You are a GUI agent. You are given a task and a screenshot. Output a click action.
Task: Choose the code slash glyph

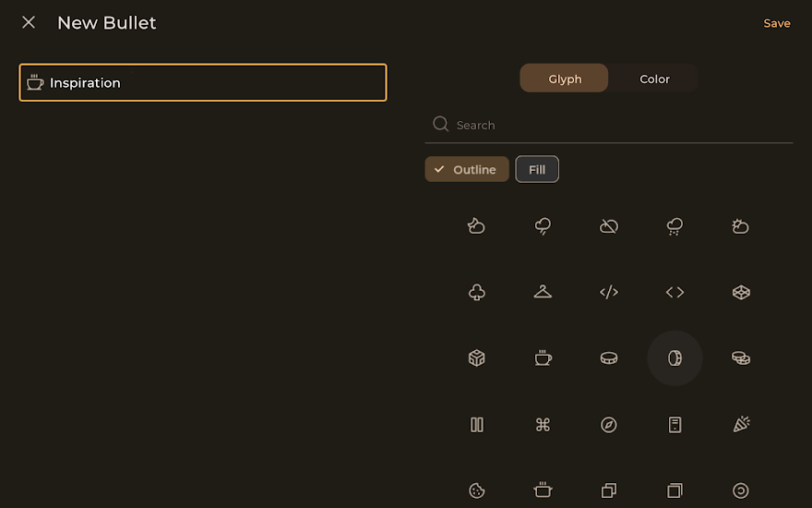coord(609,292)
